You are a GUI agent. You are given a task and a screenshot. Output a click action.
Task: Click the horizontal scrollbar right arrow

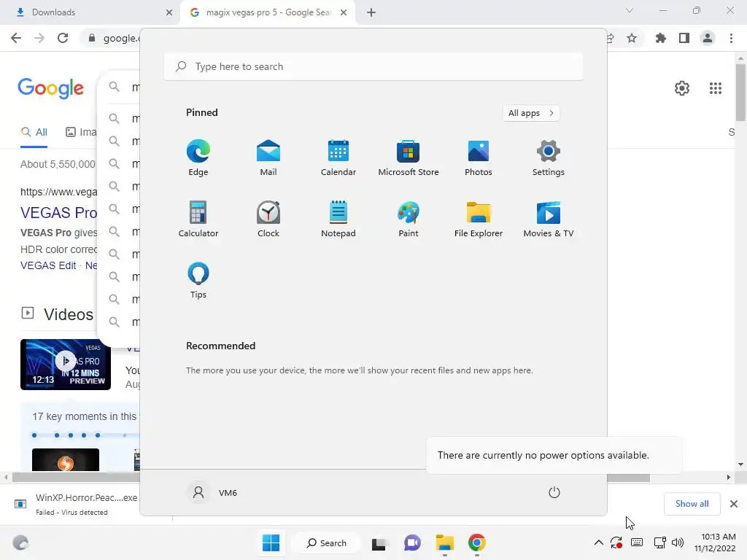click(x=729, y=477)
